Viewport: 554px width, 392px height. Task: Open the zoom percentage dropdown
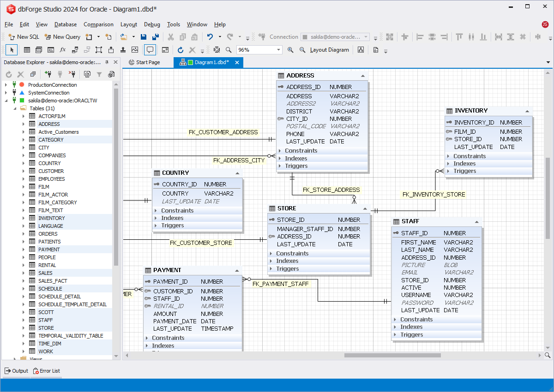(278, 50)
